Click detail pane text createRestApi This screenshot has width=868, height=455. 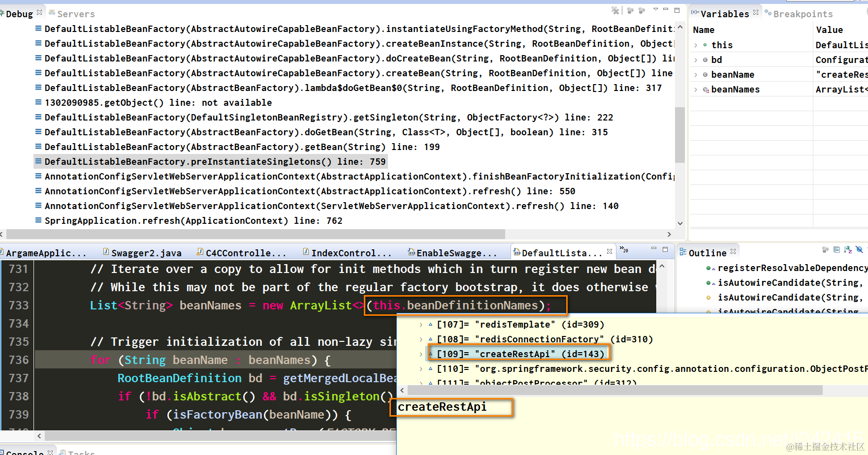(442, 407)
